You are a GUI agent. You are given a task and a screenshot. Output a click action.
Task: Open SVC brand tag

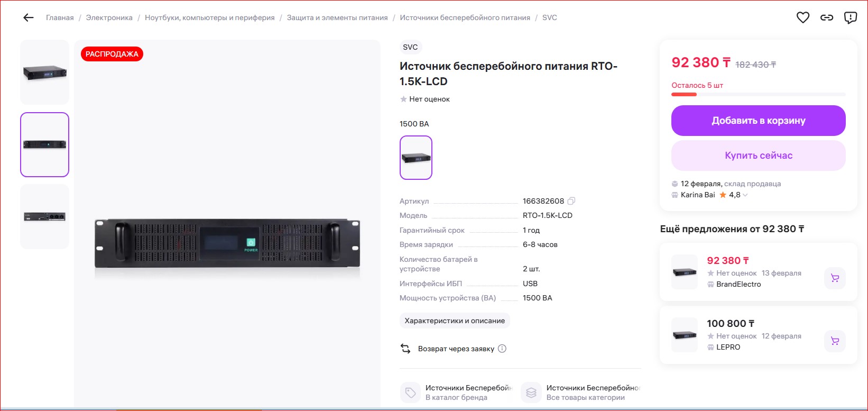410,47
